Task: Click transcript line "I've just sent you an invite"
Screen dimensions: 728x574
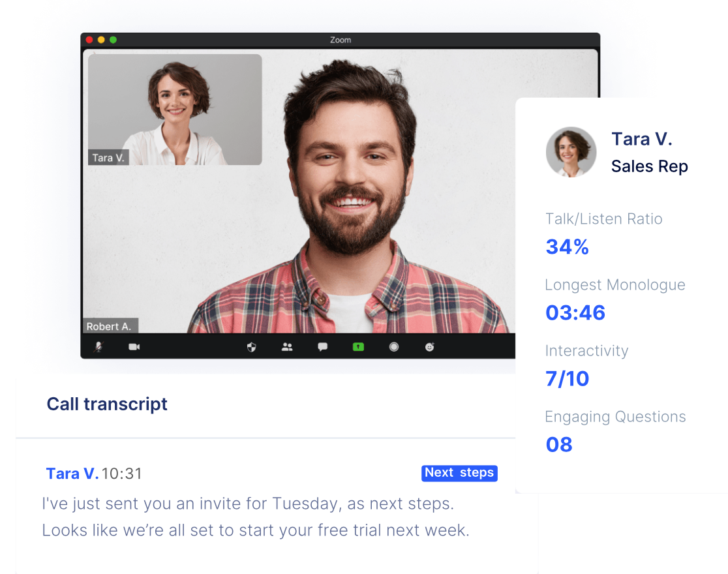Action: [x=248, y=504]
